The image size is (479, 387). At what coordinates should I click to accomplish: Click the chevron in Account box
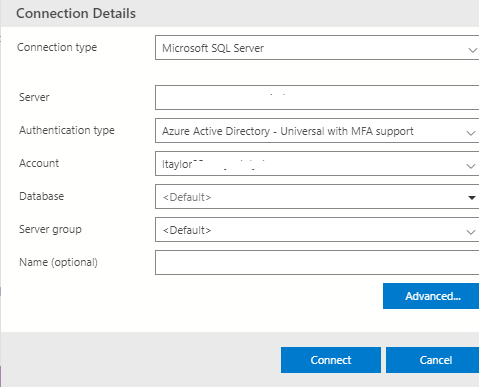471,166
